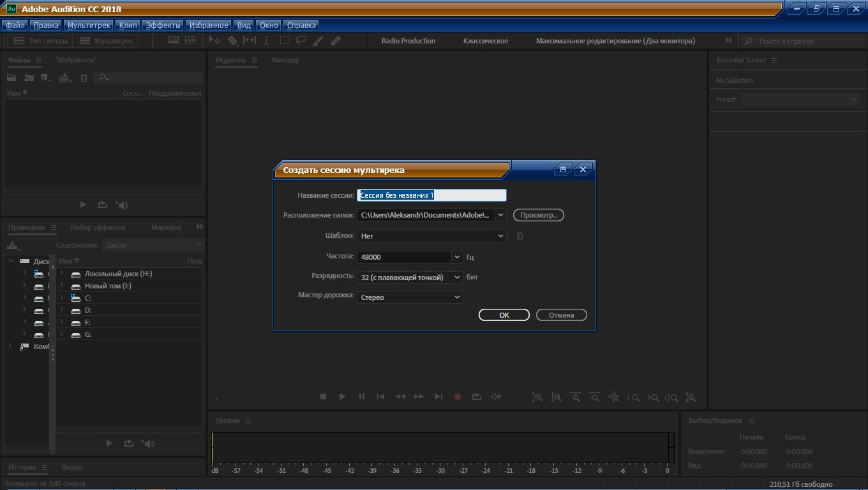Select the Lasso selection tool

[301, 40]
